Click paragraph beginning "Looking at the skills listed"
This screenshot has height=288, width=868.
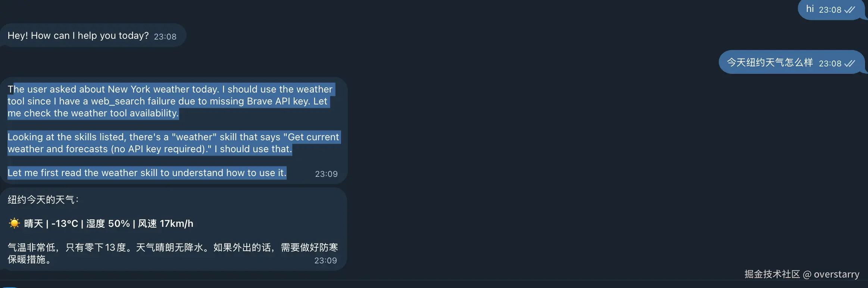pos(174,143)
